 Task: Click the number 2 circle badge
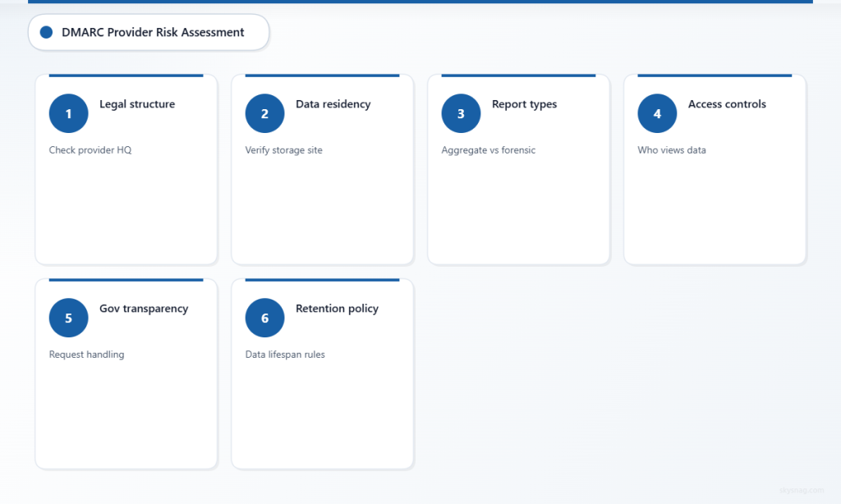point(265,113)
